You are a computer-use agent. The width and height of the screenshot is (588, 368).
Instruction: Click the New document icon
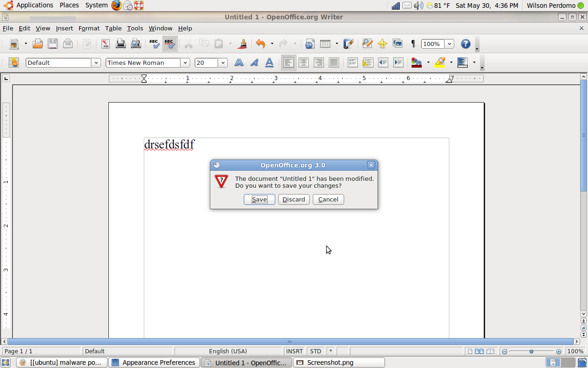click(14, 44)
